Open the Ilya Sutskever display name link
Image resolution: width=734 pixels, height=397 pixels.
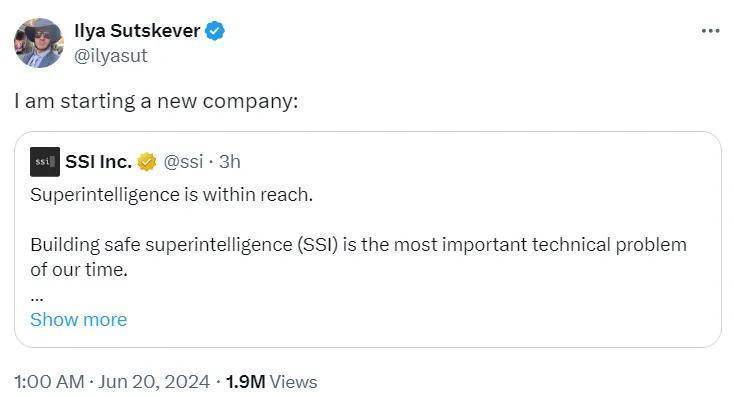tap(137, 31)
